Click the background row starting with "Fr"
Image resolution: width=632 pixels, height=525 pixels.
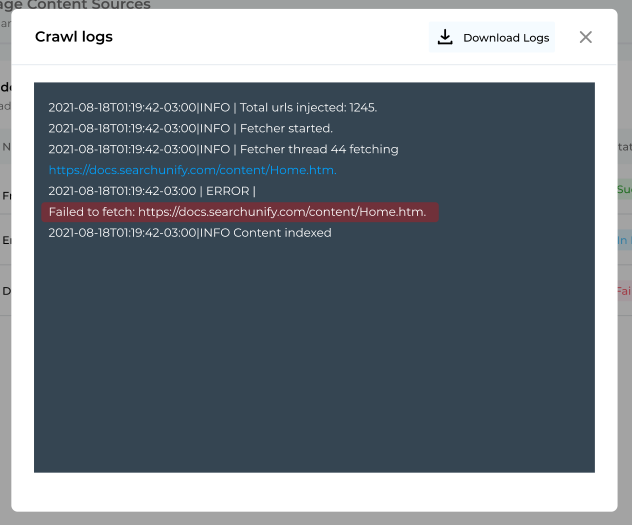(6, 196)
